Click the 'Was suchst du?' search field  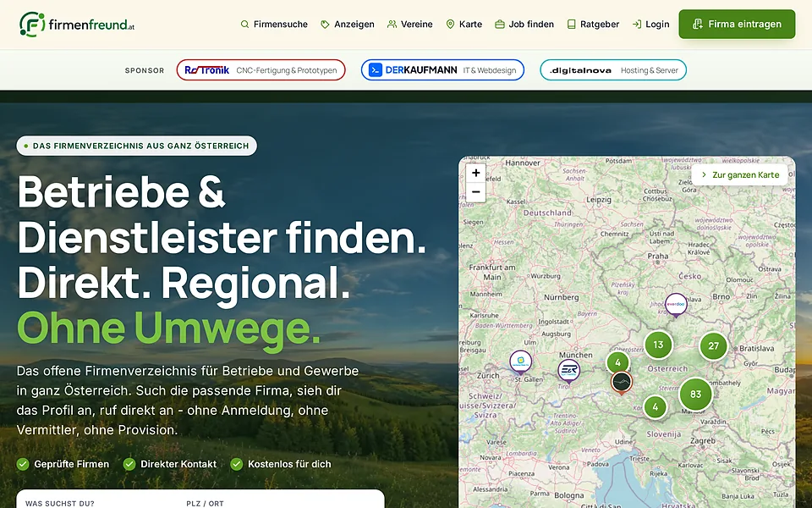(101, 501)
